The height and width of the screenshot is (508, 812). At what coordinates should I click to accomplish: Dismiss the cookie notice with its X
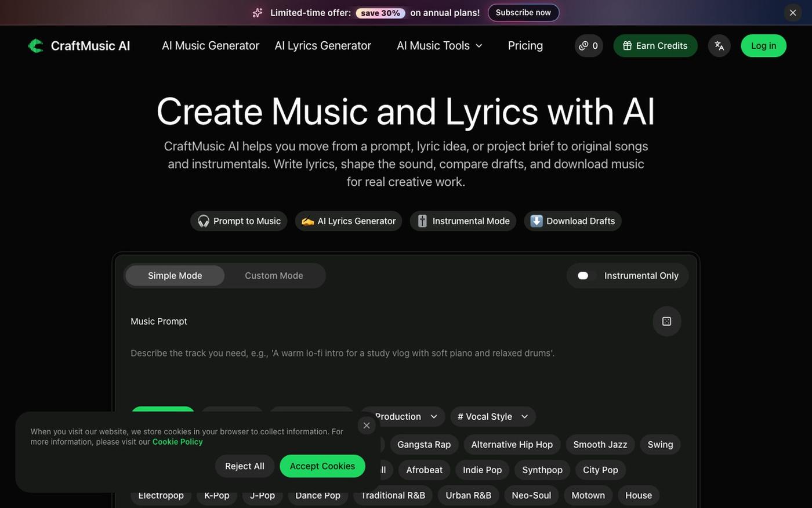[x=367, y=426]
